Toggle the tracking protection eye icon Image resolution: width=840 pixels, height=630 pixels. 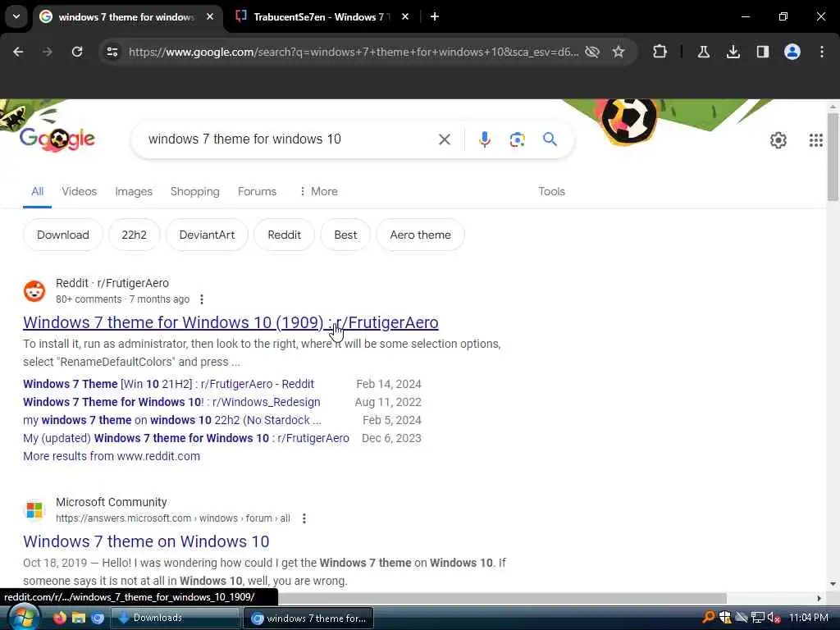pyautogui.click(x=592, y=52)
